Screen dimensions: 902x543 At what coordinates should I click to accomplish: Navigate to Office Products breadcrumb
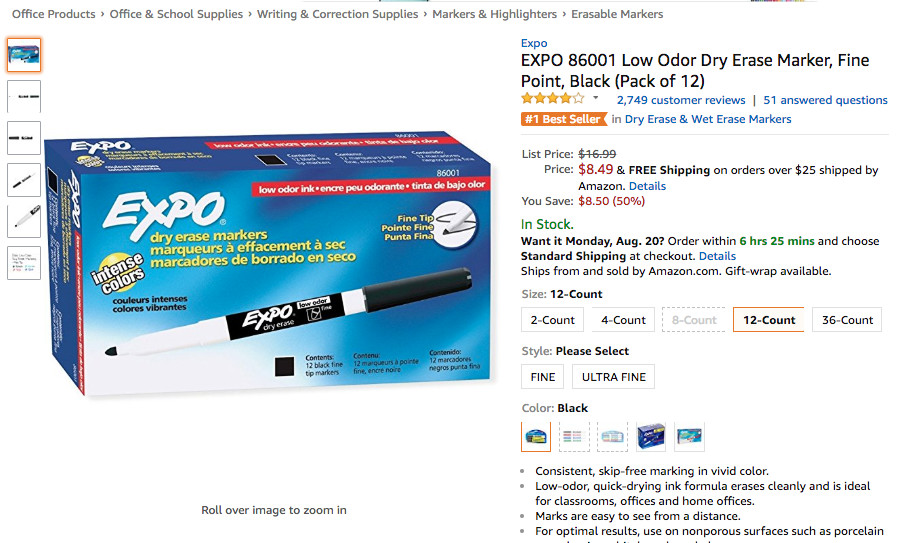53,14
